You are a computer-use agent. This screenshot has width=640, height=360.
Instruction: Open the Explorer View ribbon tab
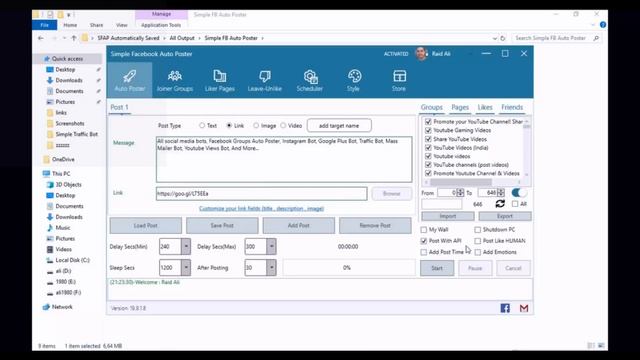coord(122,25)
